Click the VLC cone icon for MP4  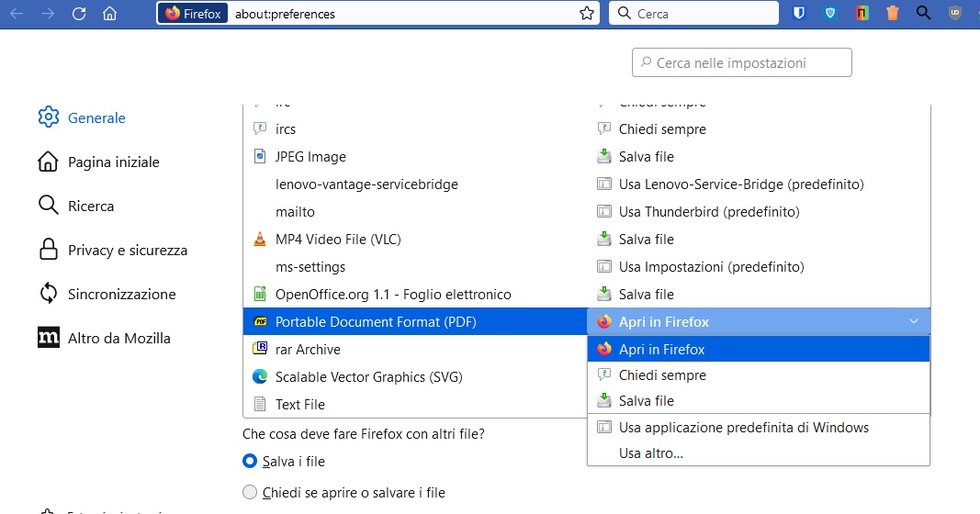[259, 240]
